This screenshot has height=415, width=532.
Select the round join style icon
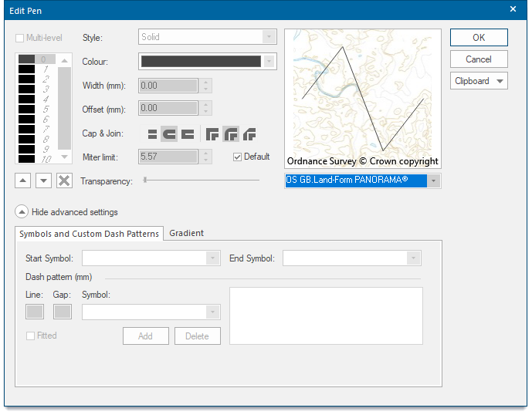[231, 134]
